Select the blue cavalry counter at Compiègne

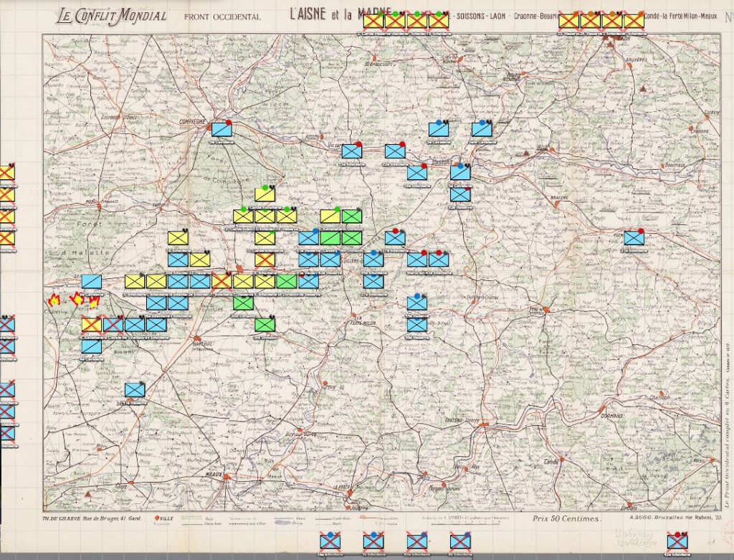(221, 130)
